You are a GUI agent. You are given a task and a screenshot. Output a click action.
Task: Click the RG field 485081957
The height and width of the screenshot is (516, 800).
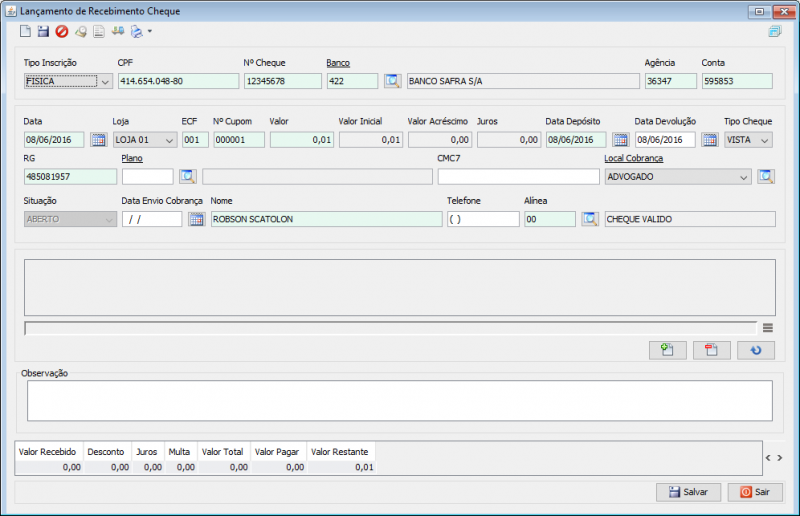click(70, 177)
